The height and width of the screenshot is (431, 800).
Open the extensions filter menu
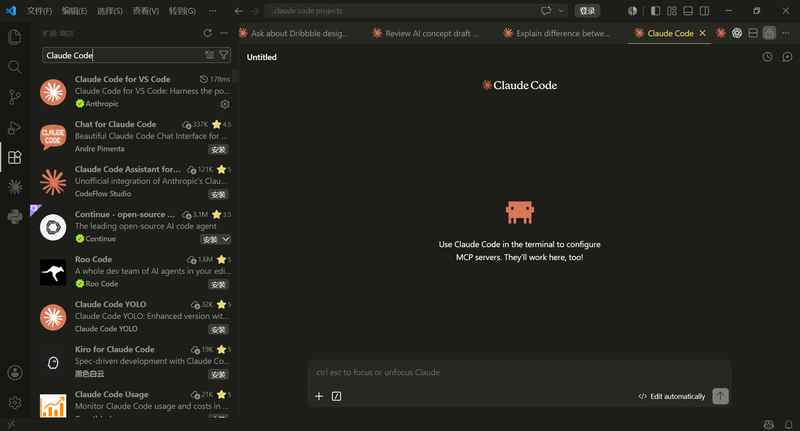click(x=223, y=55)
